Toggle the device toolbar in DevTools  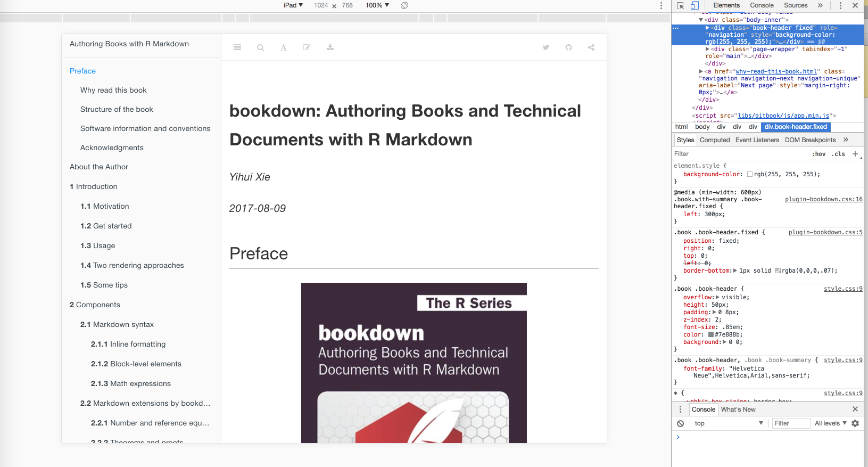tap(695, 5)
